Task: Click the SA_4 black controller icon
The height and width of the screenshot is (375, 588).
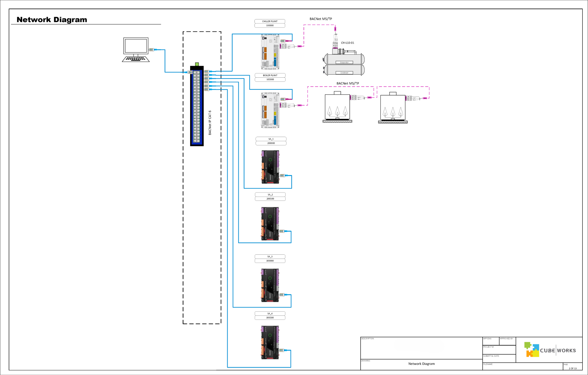Action: click(270, 342)
